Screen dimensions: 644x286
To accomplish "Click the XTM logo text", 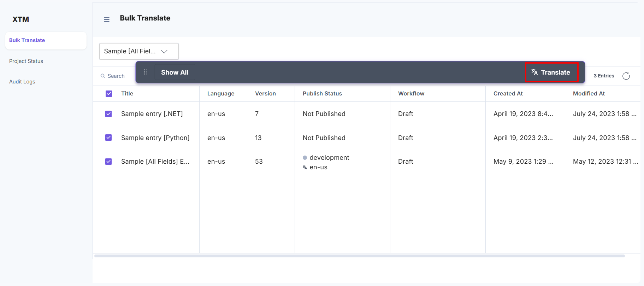I will 21,19.
